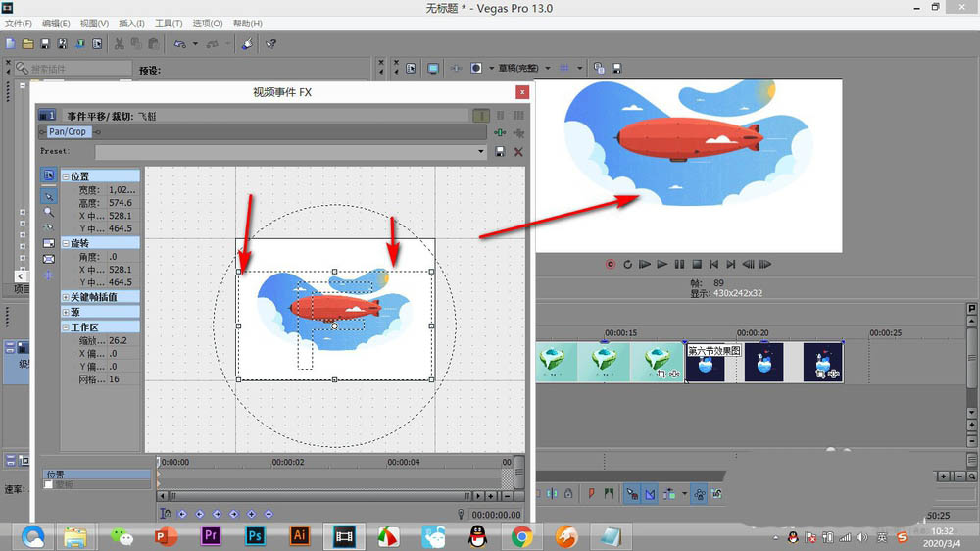Undo the last action in toolbar
The width and height of the screenshot is (980, 551).
pos(180,44)
